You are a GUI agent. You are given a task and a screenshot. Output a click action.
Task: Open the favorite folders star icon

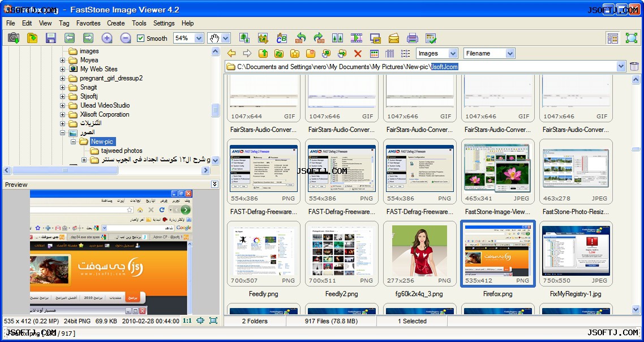[295, 53]
